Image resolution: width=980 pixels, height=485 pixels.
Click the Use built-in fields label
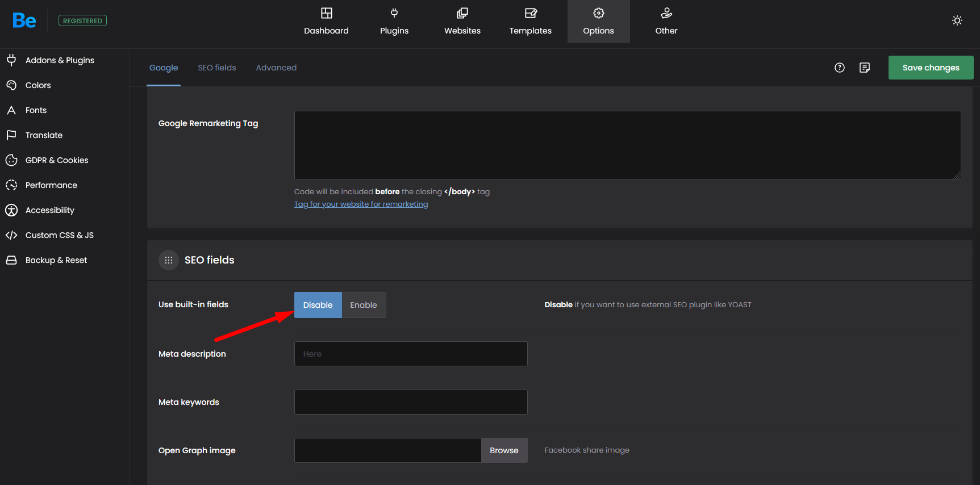pos(193,304)
